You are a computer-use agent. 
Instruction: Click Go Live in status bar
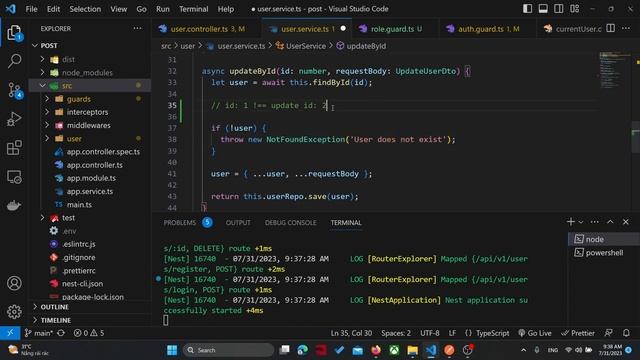click(534, 333)
